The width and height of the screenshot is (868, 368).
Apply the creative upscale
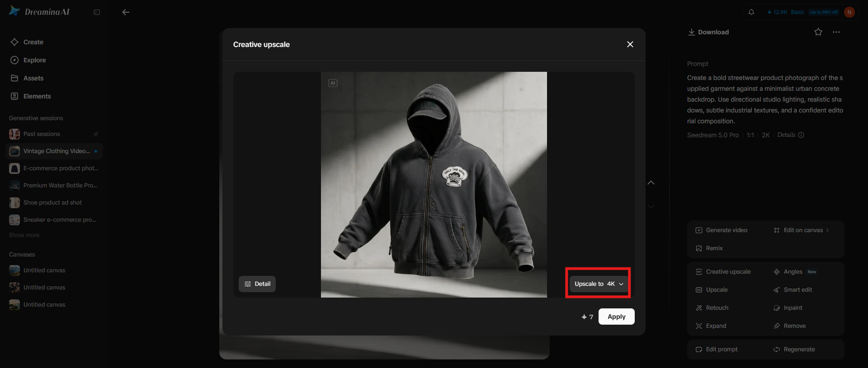617,317
